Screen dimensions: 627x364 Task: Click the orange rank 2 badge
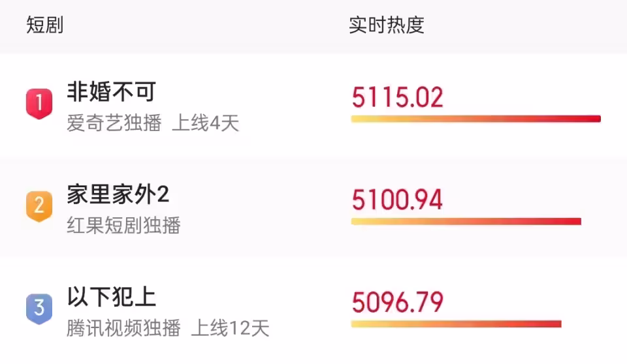[39, 205]
